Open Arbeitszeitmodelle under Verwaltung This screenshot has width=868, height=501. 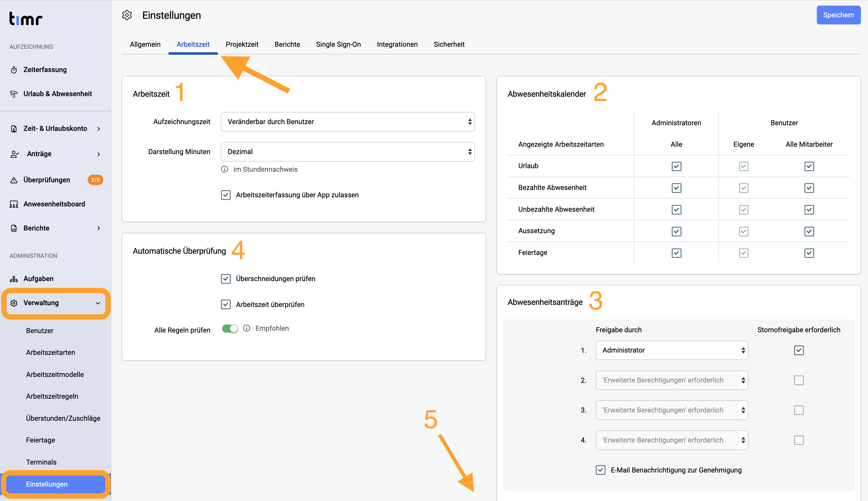pyautogui.click(x=55, y=375)
